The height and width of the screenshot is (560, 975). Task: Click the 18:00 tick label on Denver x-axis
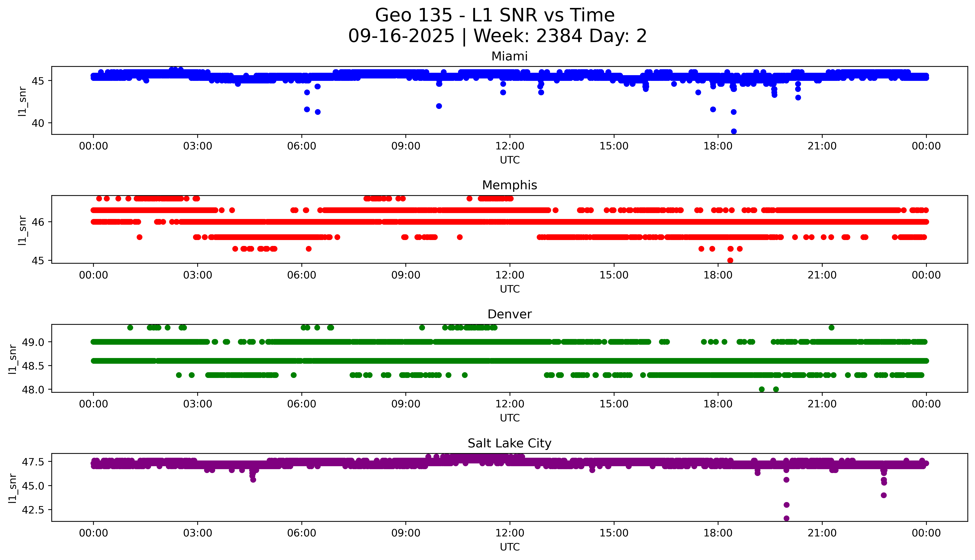point(718,404)
